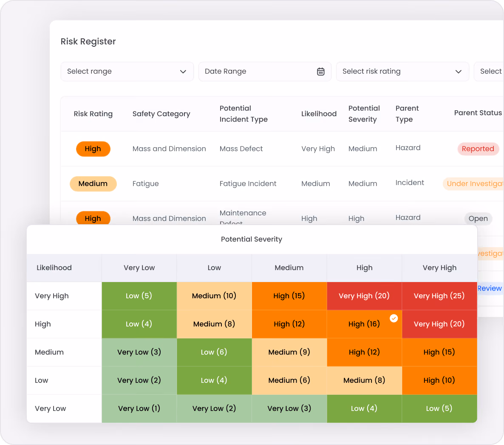504x445 pixels.
Task: Click the calendar icon in Date Range
Action: (x=320, y=71)
